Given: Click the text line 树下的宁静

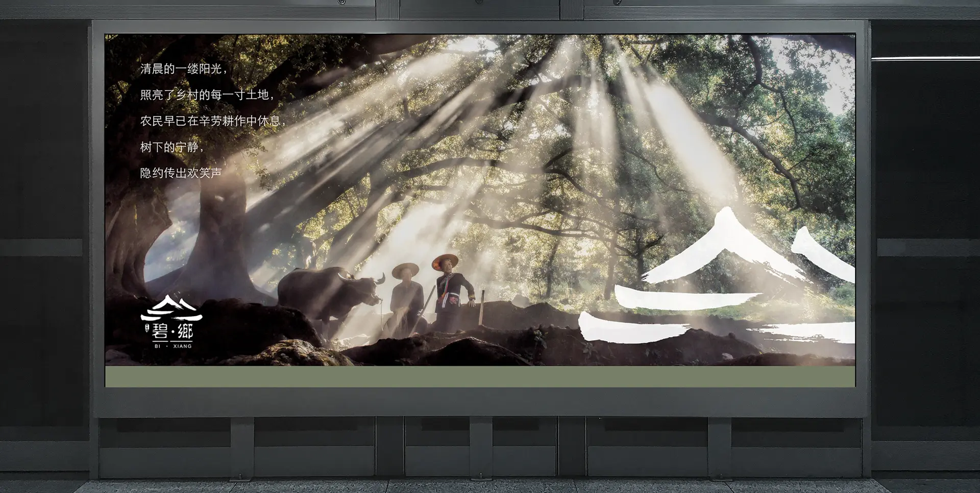Looking at the screenshot, I should tap(172, 147).
